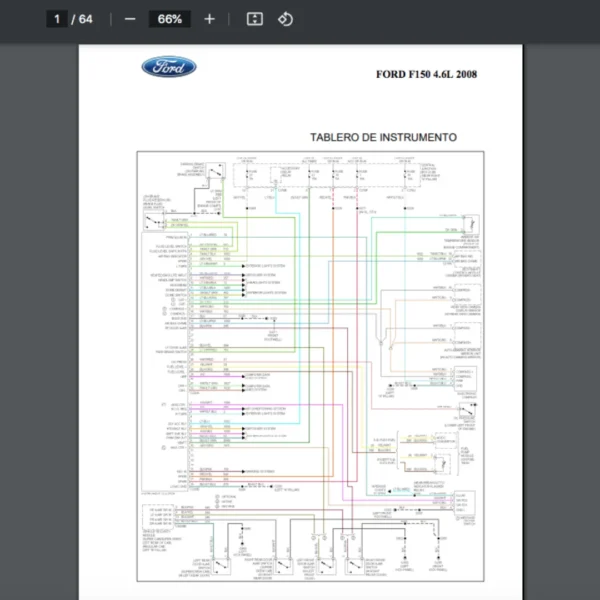Image resolution: width=600 pixels, height=600 pixels.
Task: Click the 'TABLERO DE INSTRUMENTO' title
Action: click(383, 137)
